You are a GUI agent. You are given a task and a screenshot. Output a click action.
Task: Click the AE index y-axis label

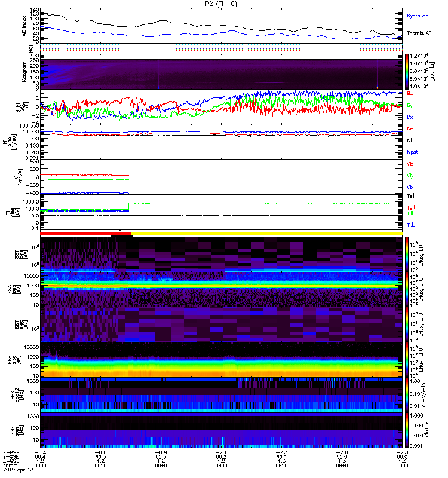[x=24, y=26]
